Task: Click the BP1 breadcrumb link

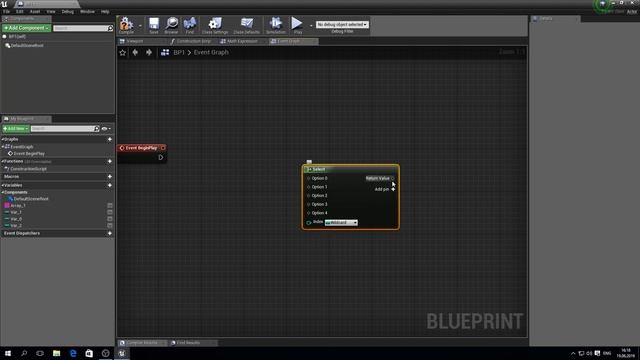Action: click(x=179, y=53)
